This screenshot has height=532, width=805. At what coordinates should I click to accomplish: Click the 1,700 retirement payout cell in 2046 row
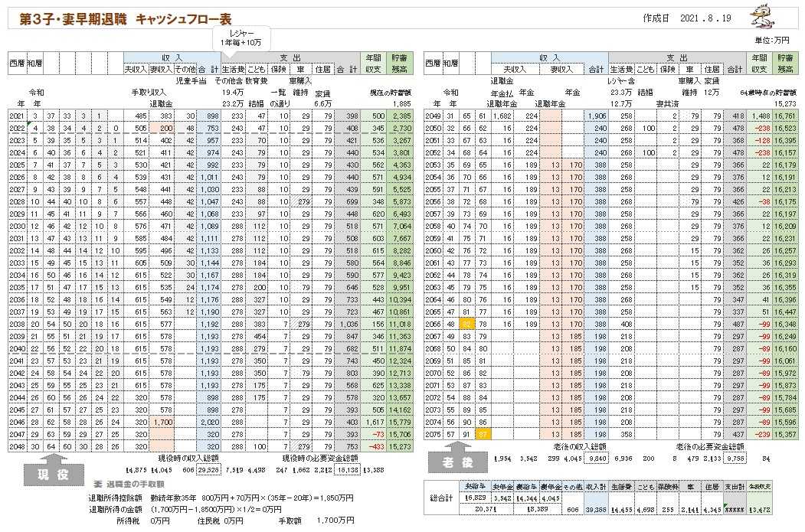tap(162, 422)
